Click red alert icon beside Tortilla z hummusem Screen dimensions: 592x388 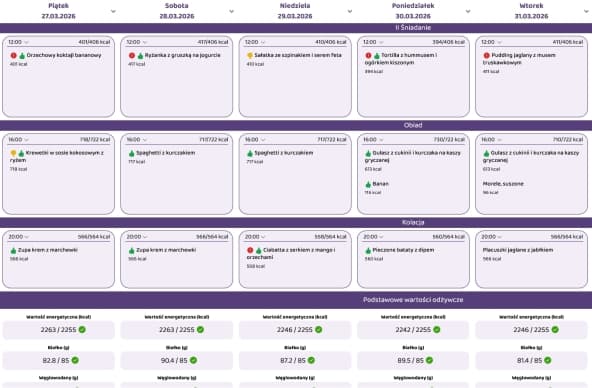tap(368, 55)
